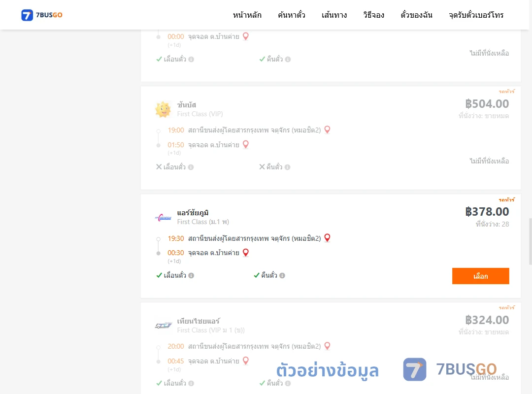
Task: Open map pin for 00:00 จุดจอด ต.บ้านค่าย
Action: click(x=246, y=36)
